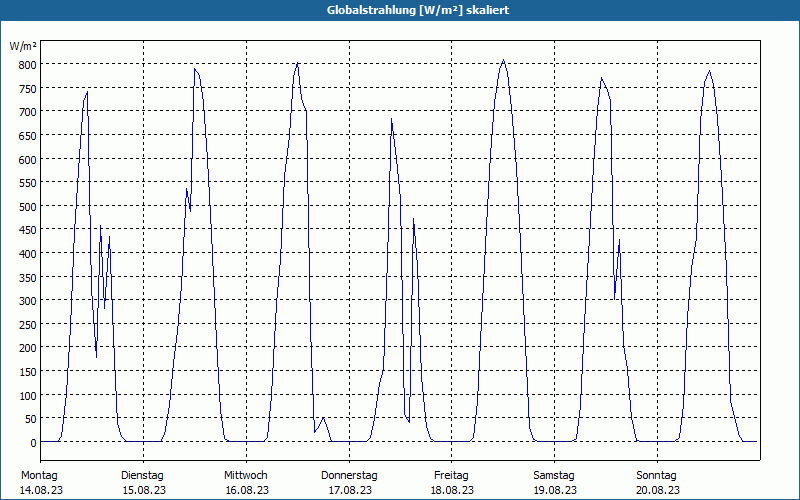Screen dimensions: 800x500
Task: Click the 300 y-axis value
Action: (x=28, y=301)
